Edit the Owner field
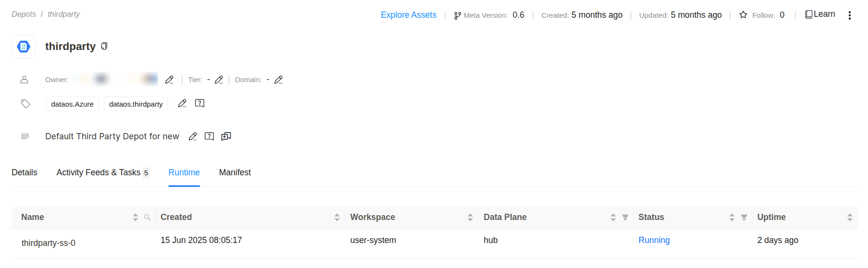 [x=169, y=80]
